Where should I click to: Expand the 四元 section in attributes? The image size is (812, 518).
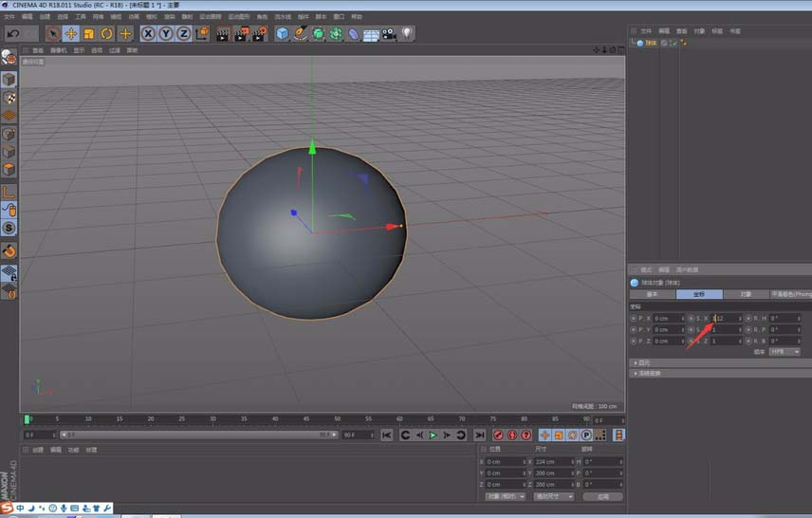point(643,362)
